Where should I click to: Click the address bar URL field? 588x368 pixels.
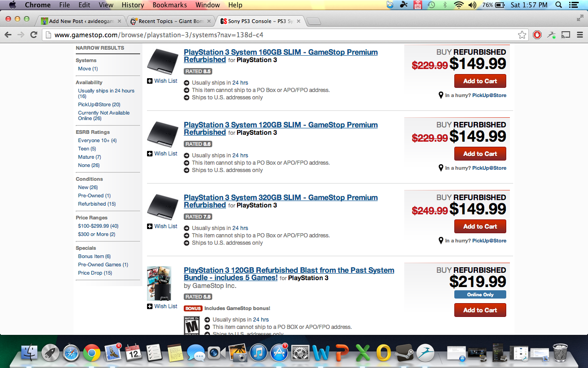pyautogui.click(x=276, y=35)
